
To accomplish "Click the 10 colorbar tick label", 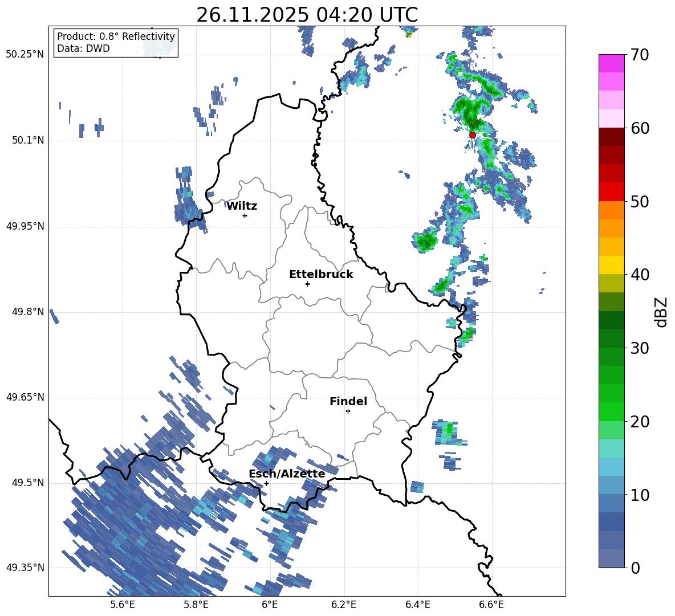I will pyautogui.click(x=639, y=495).
